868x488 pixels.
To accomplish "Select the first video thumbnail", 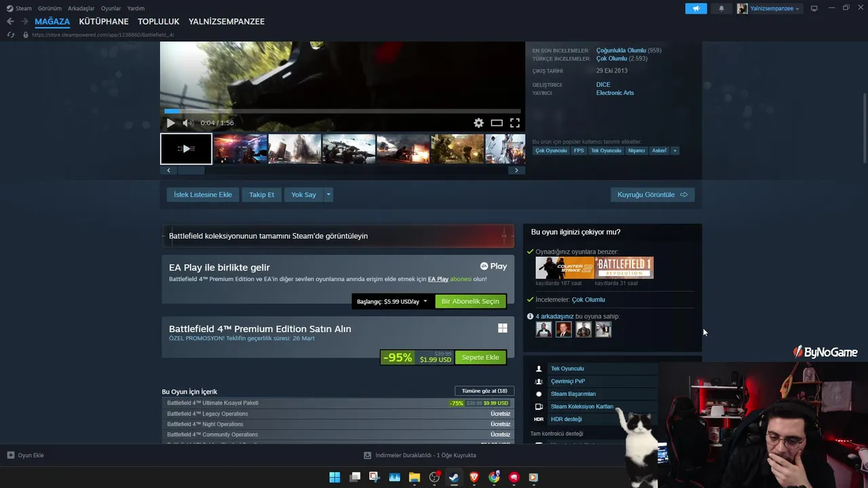I will coord(186,148).
